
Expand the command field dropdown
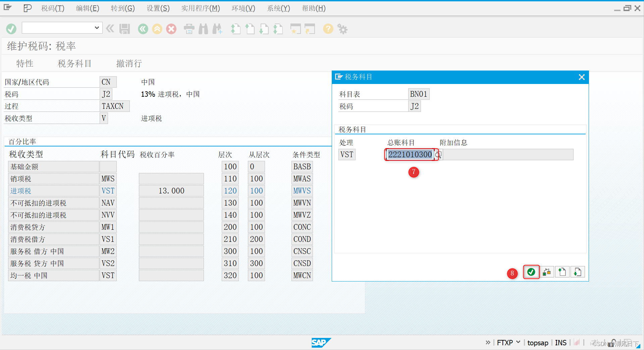[97, 28]
